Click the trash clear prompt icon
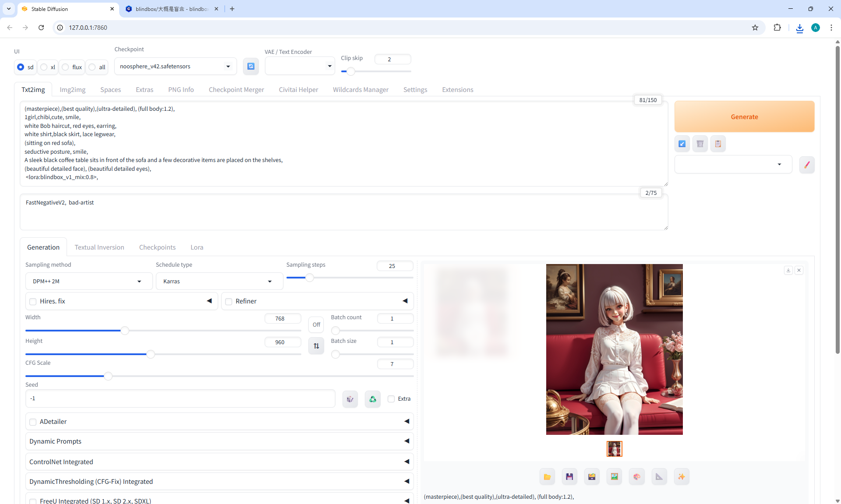 pyautogui.click(x=700, y=144)
